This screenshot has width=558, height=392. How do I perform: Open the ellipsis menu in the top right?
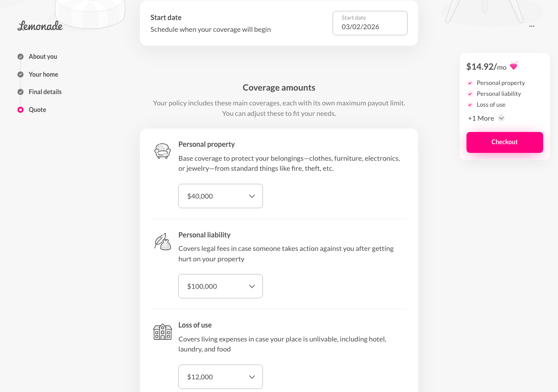tap(531, 26)
